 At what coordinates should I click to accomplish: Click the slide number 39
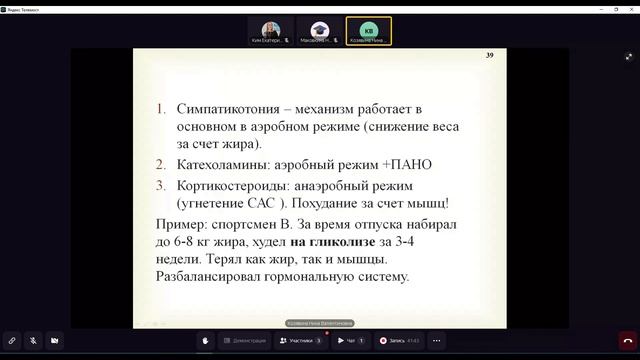coord(490,55)
